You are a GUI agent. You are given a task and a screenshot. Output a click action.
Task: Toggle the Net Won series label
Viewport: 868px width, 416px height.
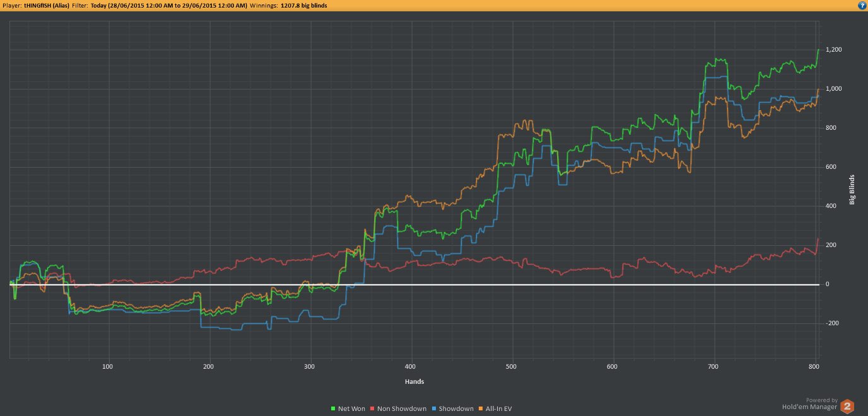(351, 409)
